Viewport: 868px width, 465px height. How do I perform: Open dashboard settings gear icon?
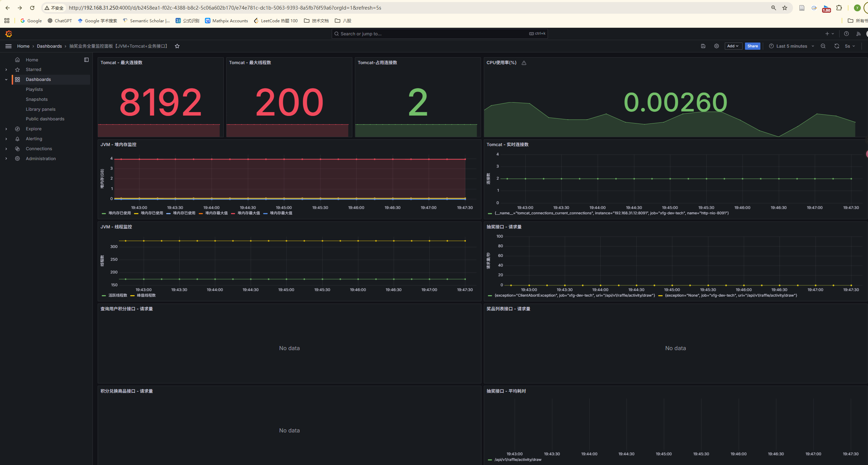tap(716, 46)
